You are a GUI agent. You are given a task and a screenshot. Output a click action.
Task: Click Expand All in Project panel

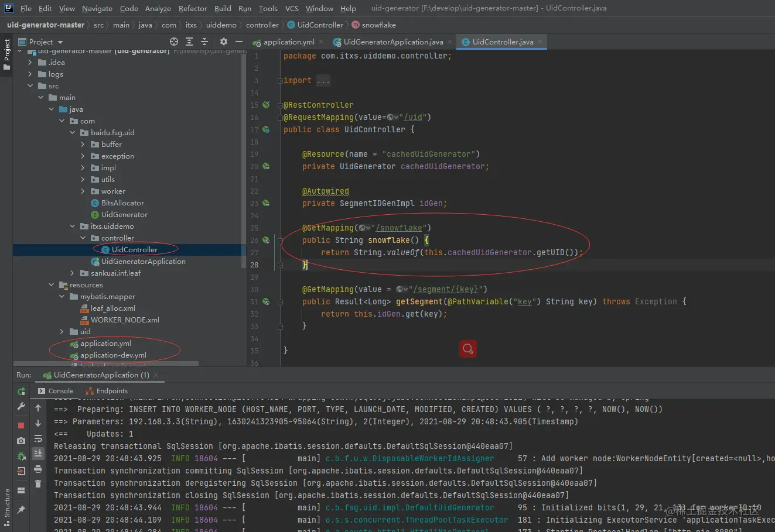point(189,42)
